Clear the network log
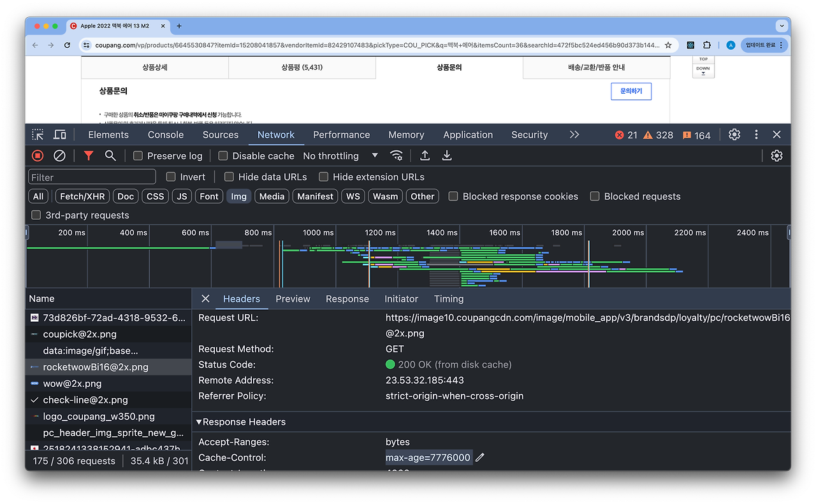The width and height of the screenshot is (816, 504). click(x=59, y=155)
